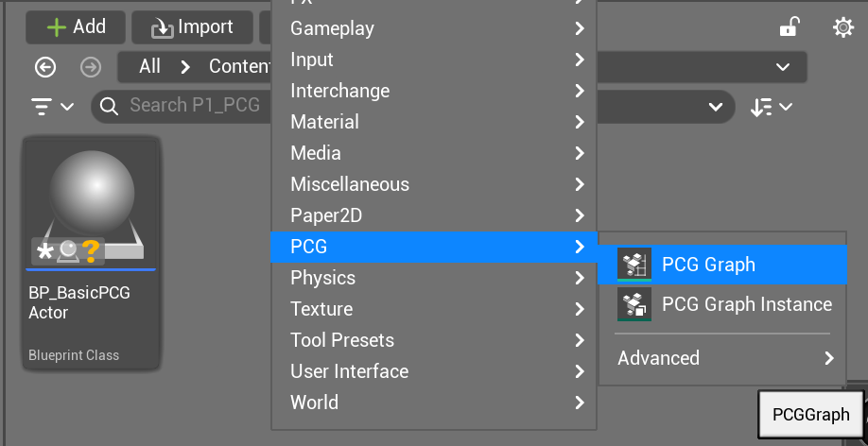
Task: Click the PCG Graph Instance icon
Action: (634, 303)
